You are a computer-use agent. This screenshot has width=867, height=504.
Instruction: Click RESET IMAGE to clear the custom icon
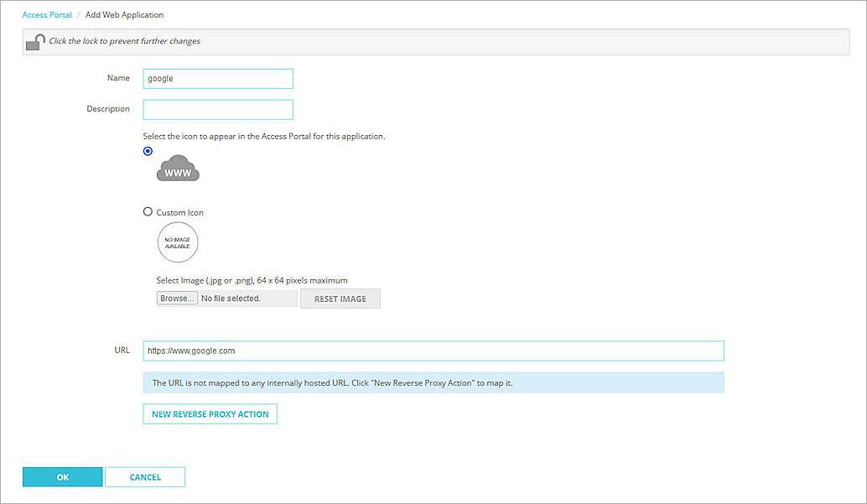[340, 299]
